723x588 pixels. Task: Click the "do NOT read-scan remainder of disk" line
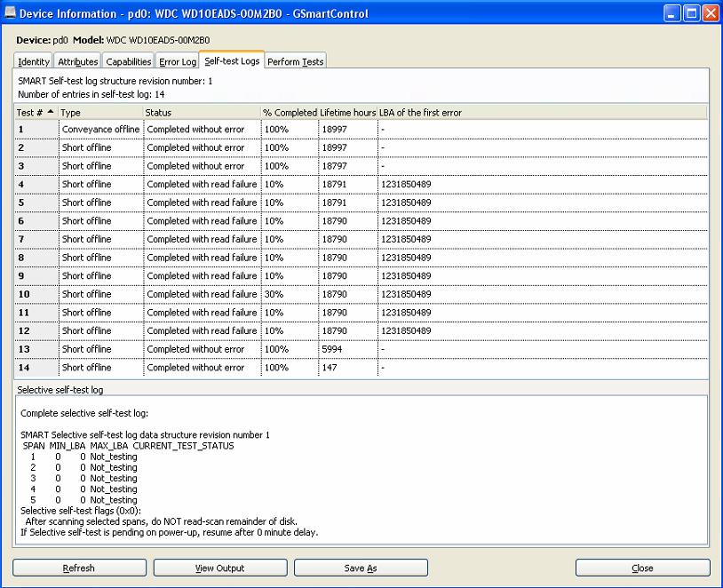[x=162, y=521]
